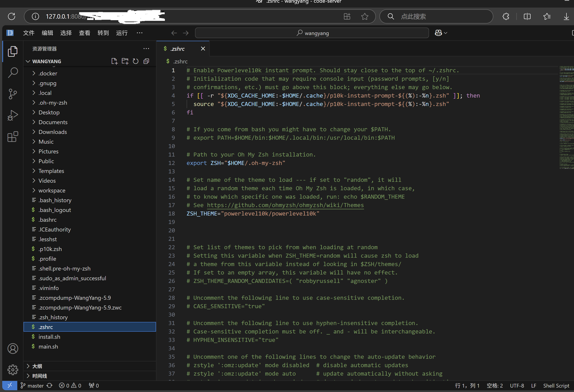This screenshot has height=392, width=574.
Task: Toggle browser split screen icon
Action: [527, 16]
